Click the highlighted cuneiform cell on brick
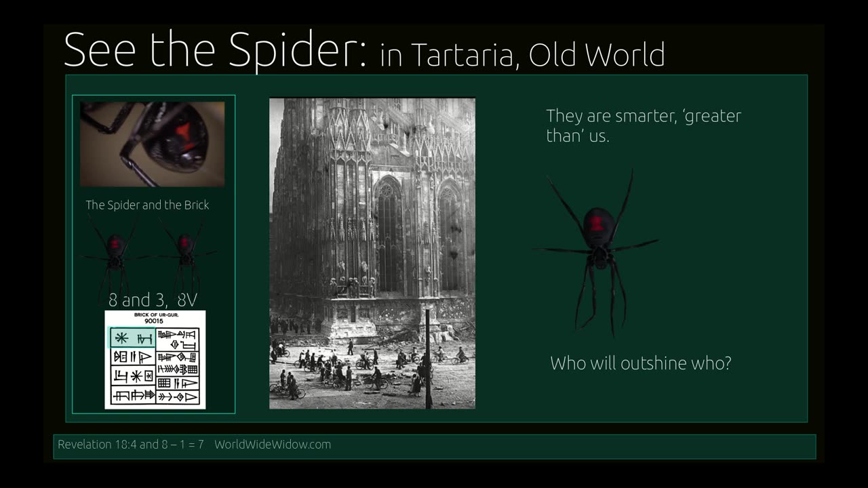 pyautogui.click(x=132, y=338)
